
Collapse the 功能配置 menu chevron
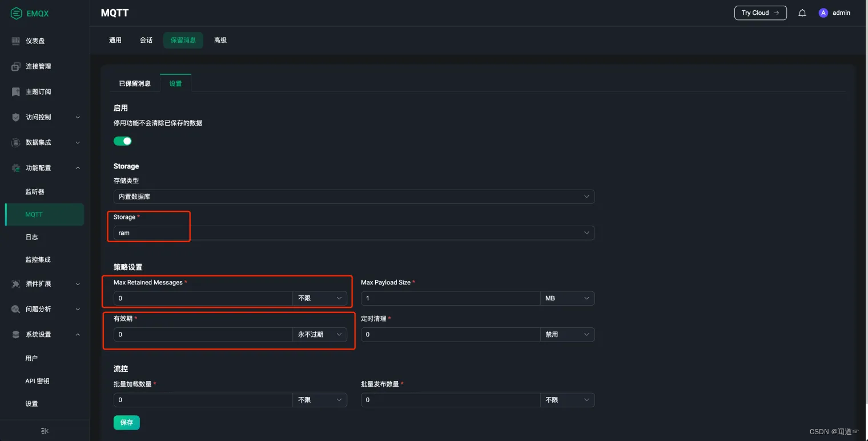pyautogui.click(x=78, y=168)
